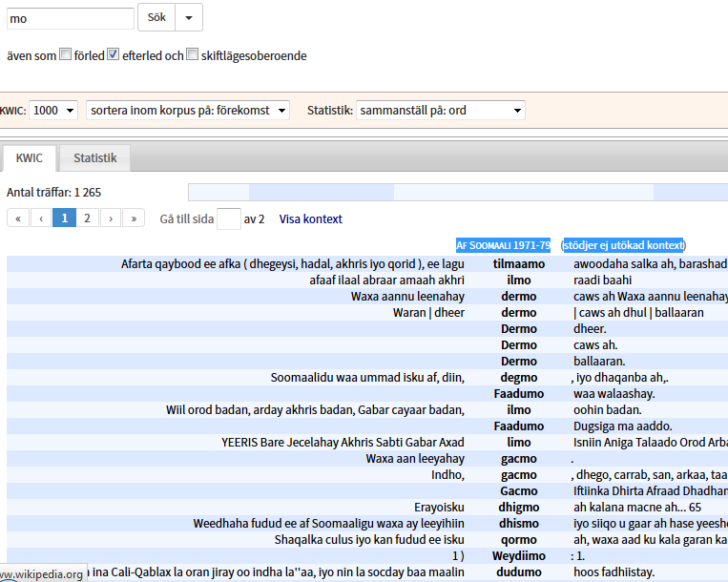Click the Sök search button
The width and height of the screenshot is (728, 582).
pos(156,17)
